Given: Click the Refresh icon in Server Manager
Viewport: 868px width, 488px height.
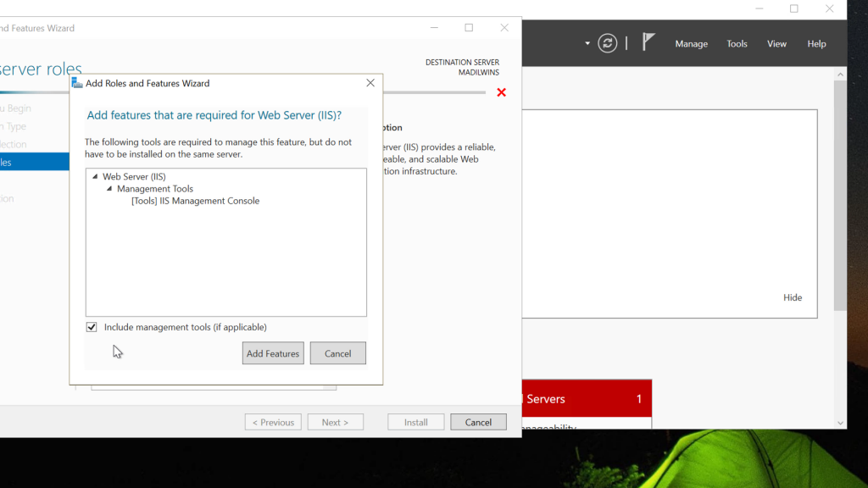Looking at the screenshot, I should coord(607,43).
